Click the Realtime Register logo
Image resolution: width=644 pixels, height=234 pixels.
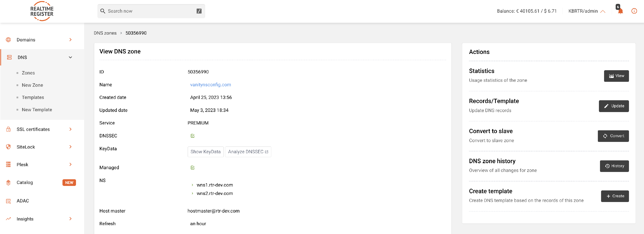pos(42,11)
